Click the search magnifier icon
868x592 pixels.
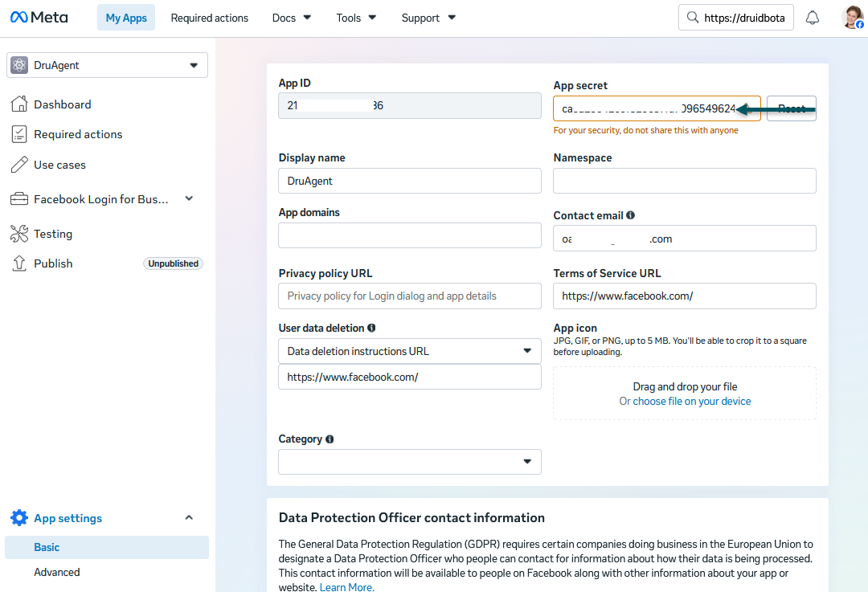(x=693, y=18)
